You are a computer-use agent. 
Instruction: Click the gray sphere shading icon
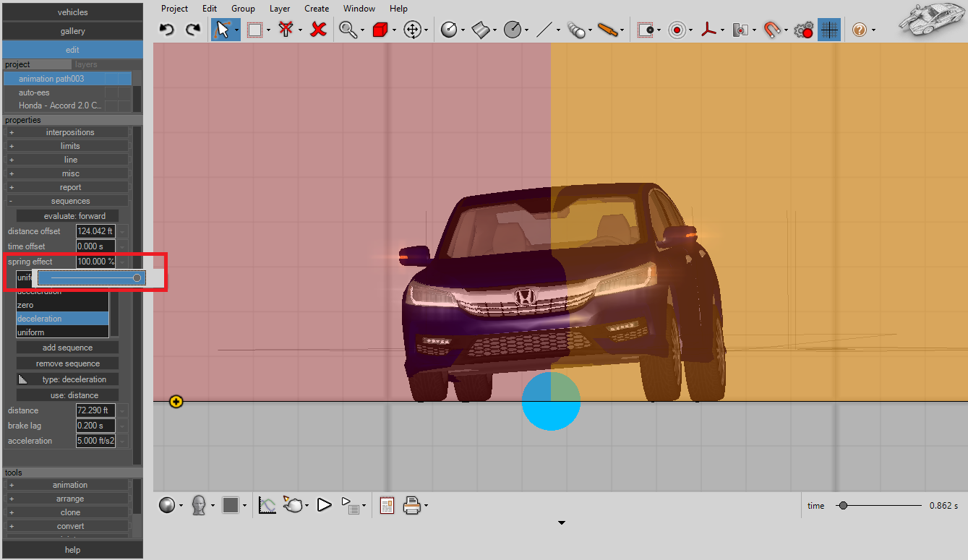point(167,505)
